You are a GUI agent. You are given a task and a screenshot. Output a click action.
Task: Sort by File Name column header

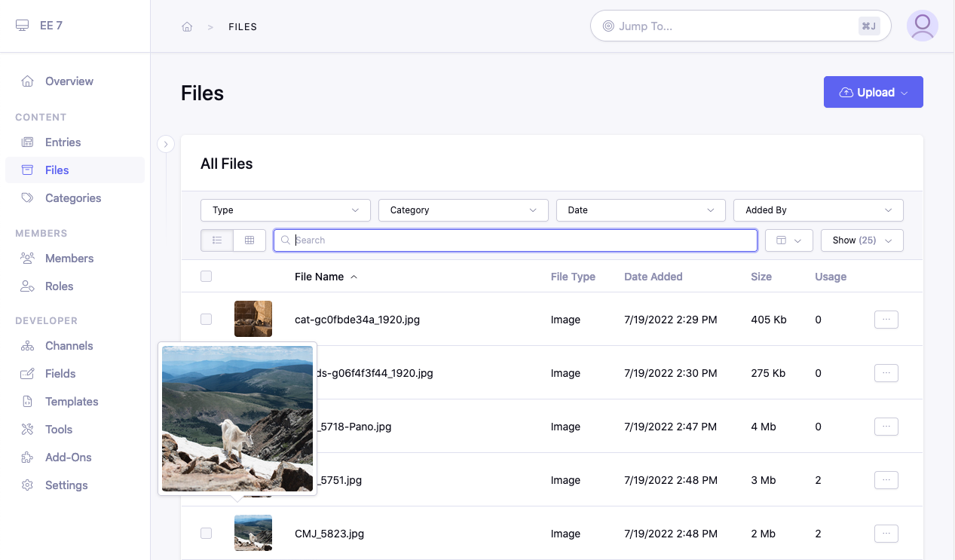point(326,277)
